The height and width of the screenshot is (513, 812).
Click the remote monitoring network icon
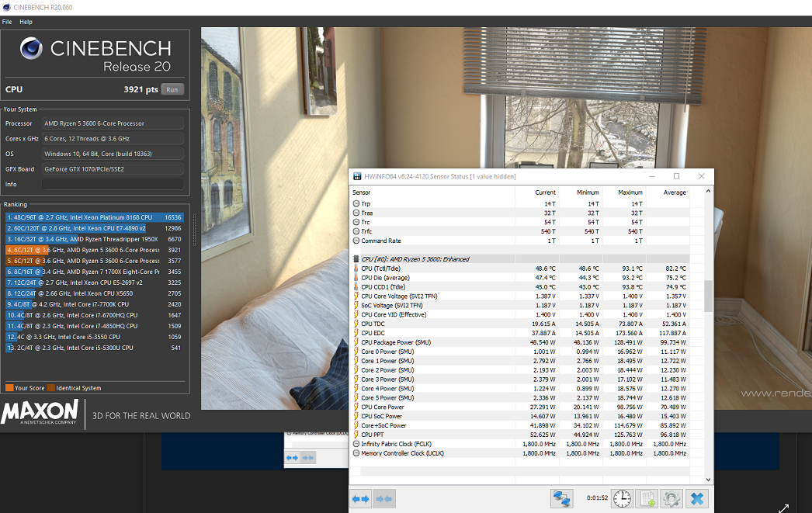562,498
